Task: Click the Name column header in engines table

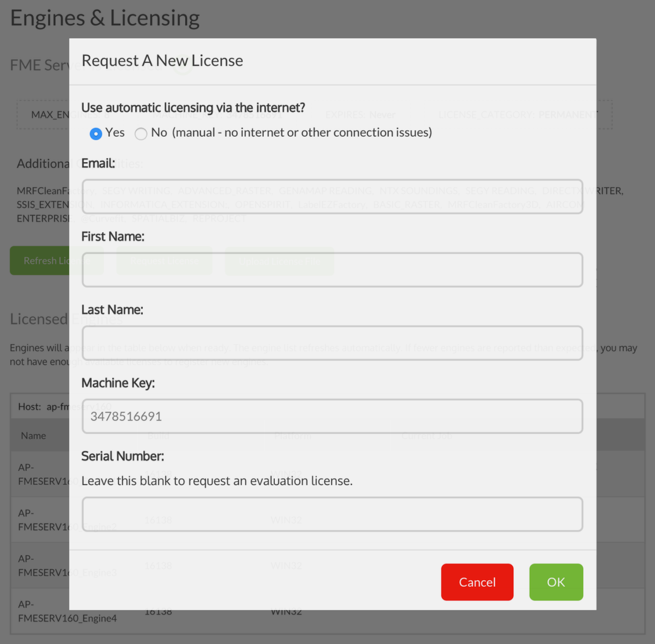Action: click(x=33, y=436)
